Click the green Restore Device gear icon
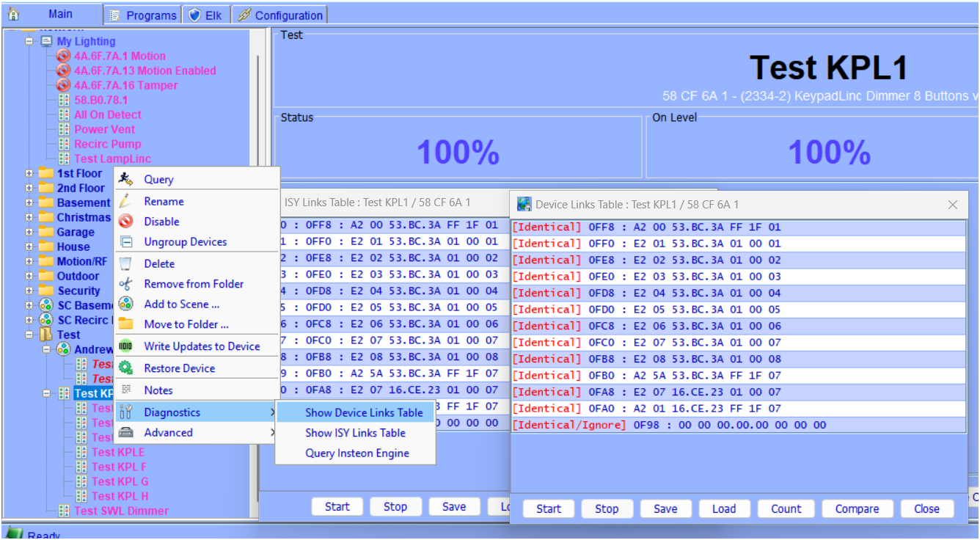 click(126, 368)
